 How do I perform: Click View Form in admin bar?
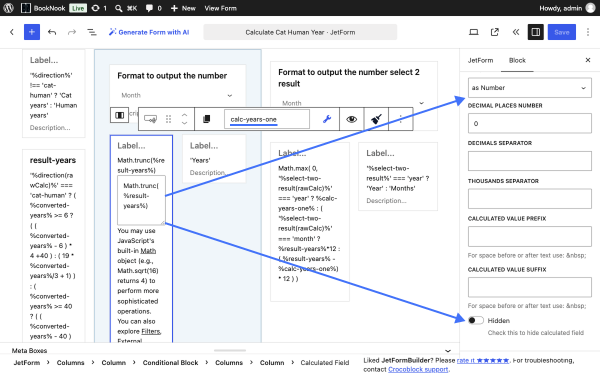tap(220, 8)
